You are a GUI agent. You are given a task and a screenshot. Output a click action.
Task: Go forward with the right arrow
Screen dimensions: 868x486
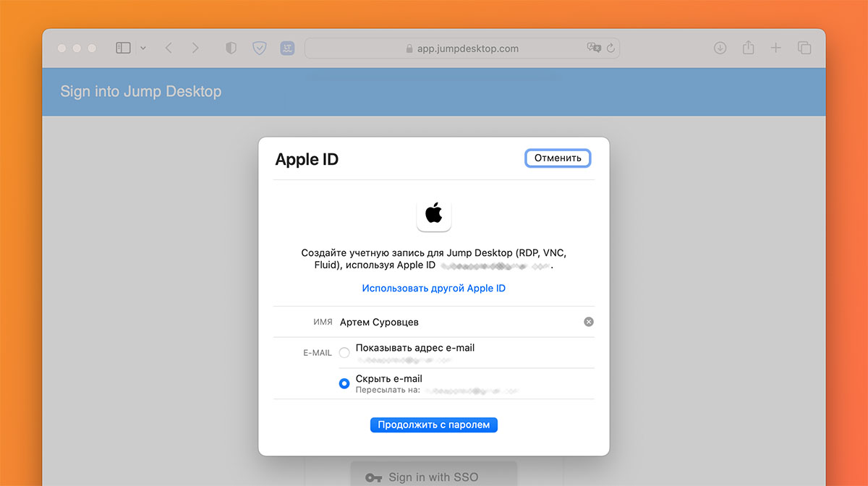[x=195, y=48]
